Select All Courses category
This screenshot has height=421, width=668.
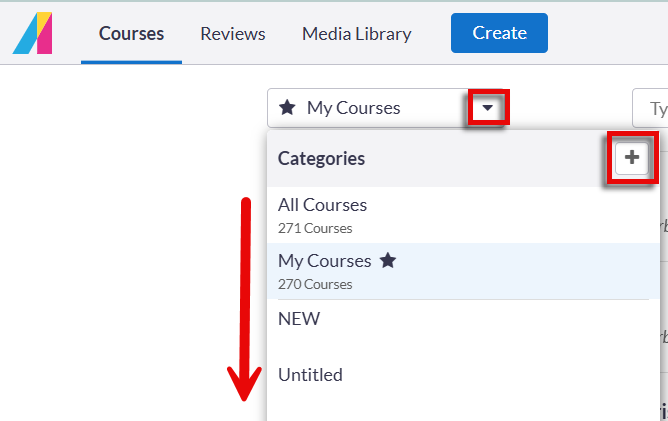[x=464, y=215]
